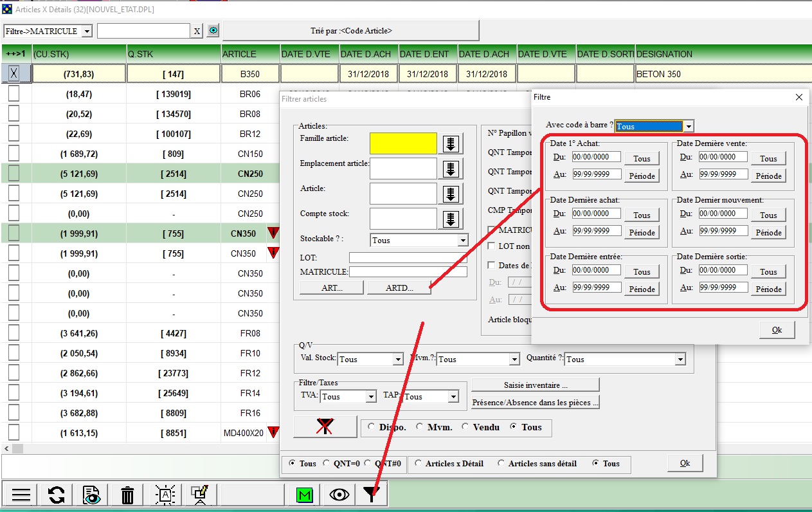Click the trash delete icon
The image size is (812, 512).
[x=128, y=494]
